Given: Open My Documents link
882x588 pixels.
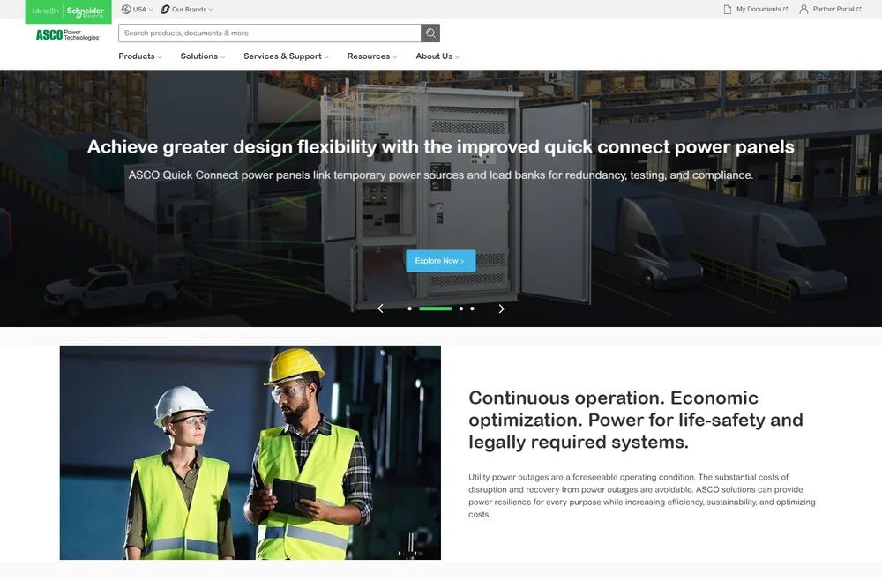Looking at the screenshot, I should click(756, 10).
